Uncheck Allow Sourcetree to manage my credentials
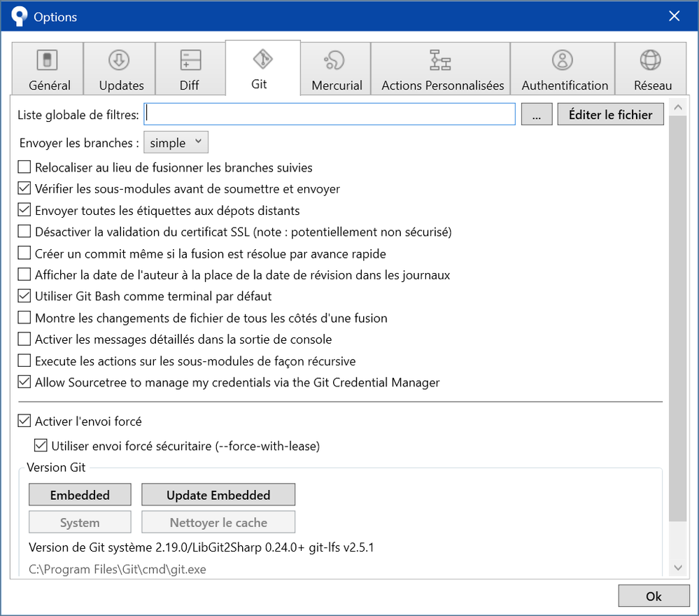The height and width of the screenshot is (616, 699). (x=24, y=382)
